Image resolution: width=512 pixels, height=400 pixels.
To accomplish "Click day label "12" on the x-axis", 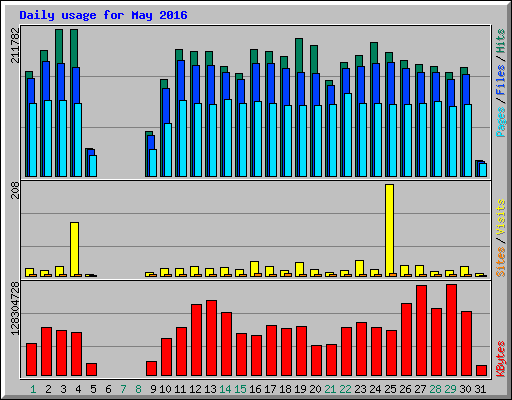I will 195,389.
